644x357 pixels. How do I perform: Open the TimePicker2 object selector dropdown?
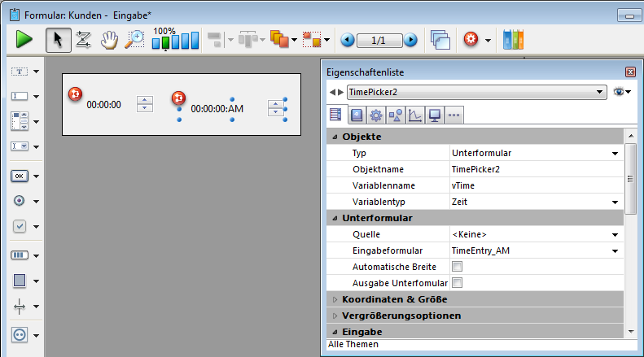coord(600,92)
